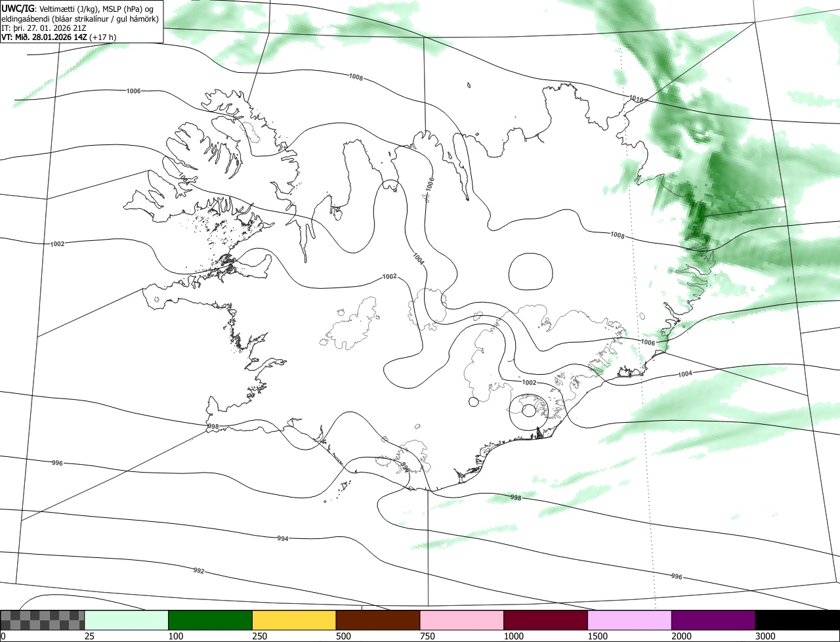The height and width of the screenshot is (642, 840).
Task: Click the valid time 'VT: Mið. 28.01.2026 14Z'
Action: [x=45, y=37]
